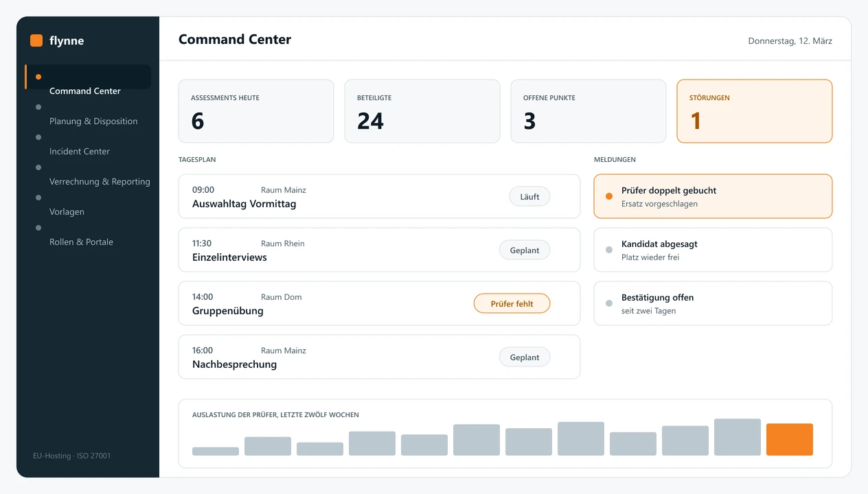Click the 09:00 time label
The width and height of the screenshot is (868, 494).
(203, 190)
